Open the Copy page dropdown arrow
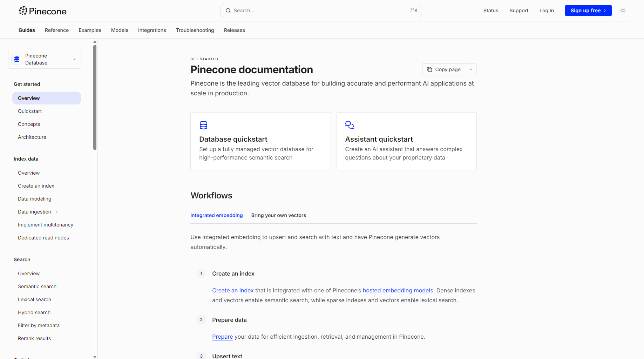This screenshot has height=359, width=644. 471,69
